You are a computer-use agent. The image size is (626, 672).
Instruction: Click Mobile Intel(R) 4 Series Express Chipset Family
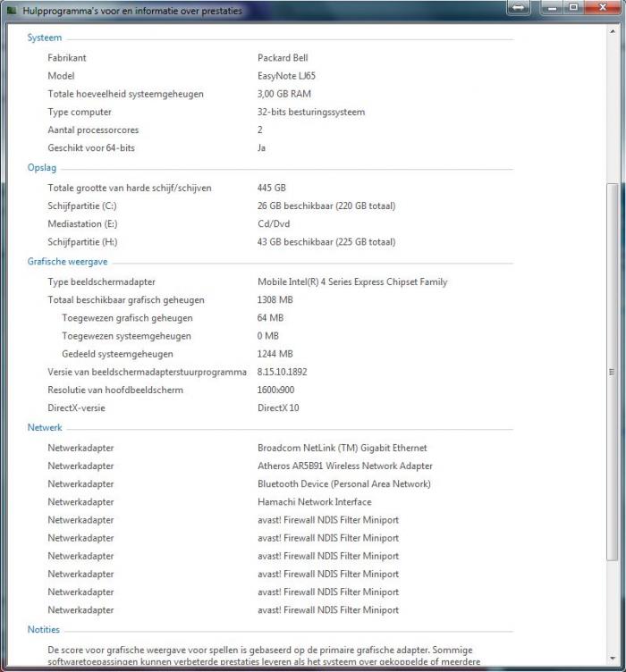pos(352,282)
